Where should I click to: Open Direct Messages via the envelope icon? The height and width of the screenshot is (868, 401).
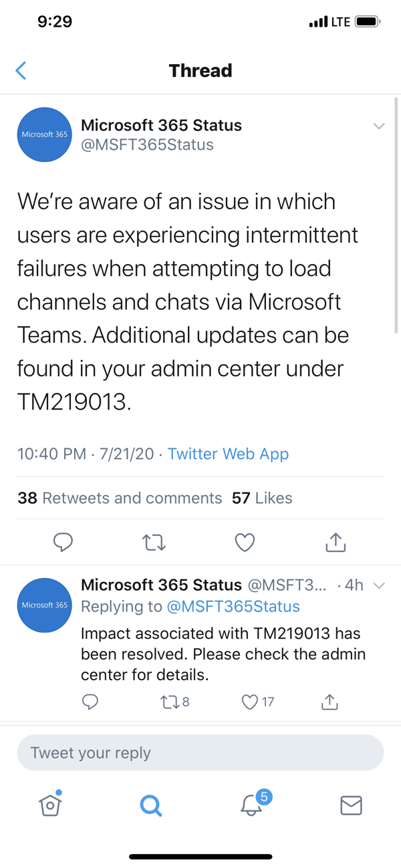351,805
